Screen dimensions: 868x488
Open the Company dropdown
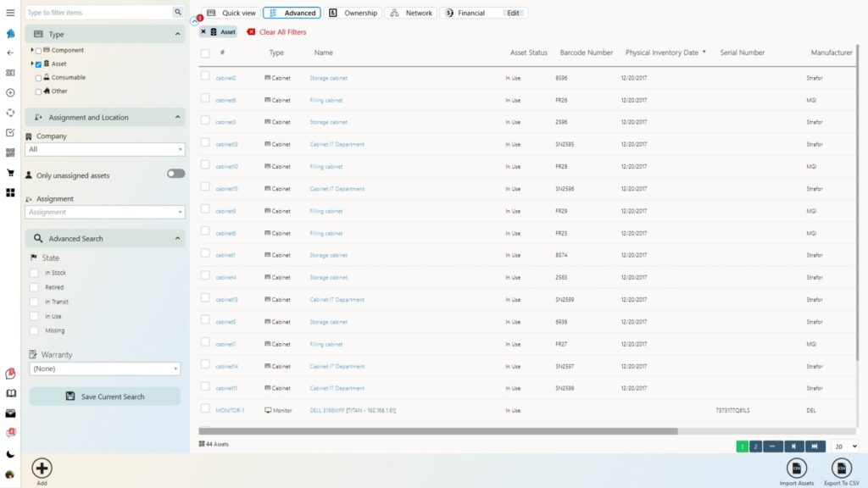pos(105,149)
